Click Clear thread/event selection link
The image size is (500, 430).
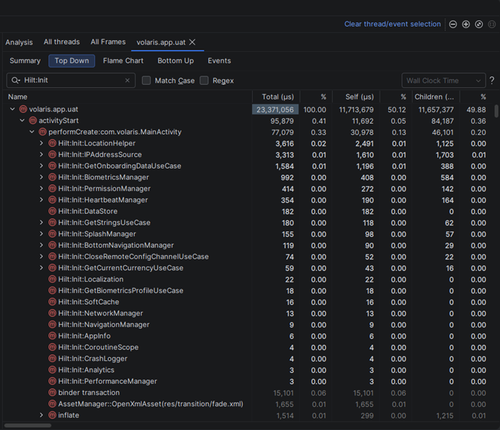pos(393,24)
